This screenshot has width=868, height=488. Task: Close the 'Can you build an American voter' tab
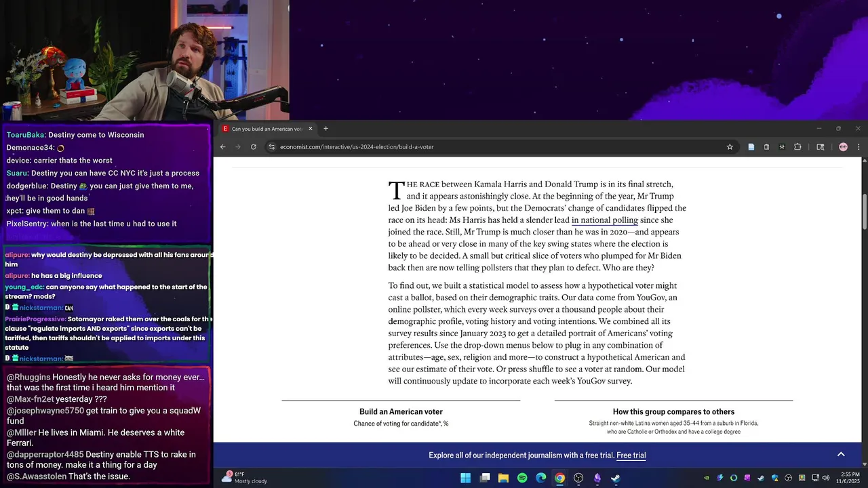coord(311,129)
